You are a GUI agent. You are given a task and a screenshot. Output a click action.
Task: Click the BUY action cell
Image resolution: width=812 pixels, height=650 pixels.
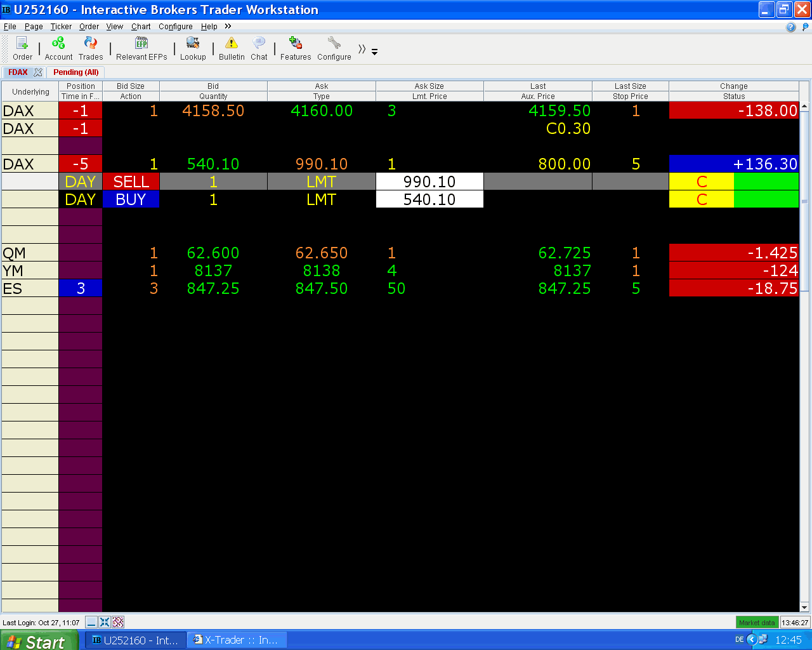point(131,199)
